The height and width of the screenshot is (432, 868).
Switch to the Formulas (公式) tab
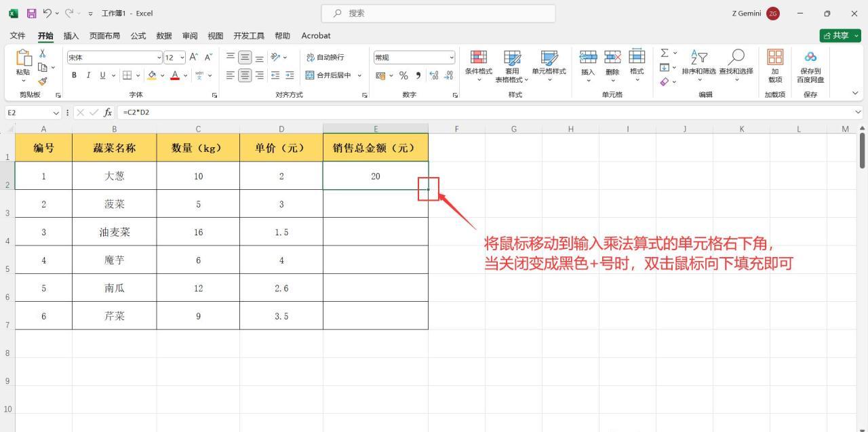138,35
